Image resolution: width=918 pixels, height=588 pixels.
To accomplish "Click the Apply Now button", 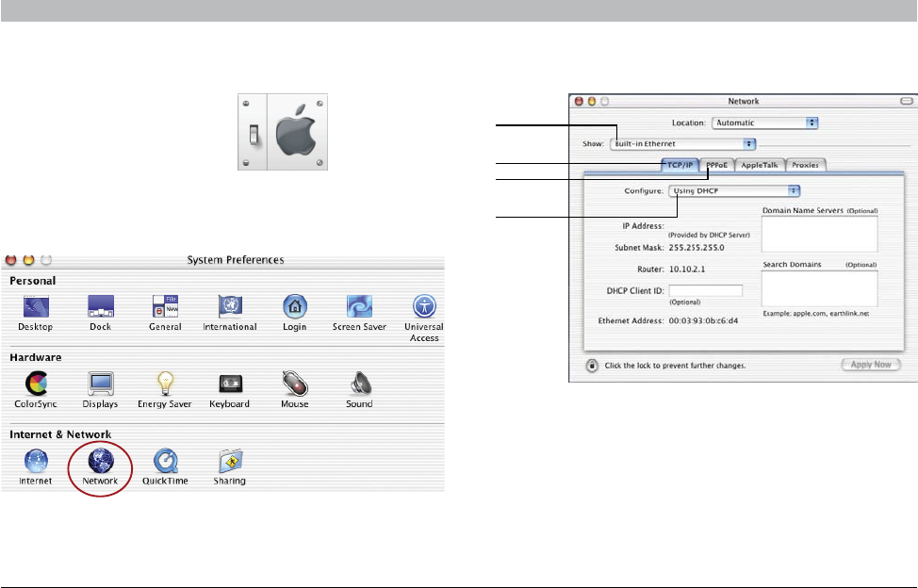I will 871,365.
